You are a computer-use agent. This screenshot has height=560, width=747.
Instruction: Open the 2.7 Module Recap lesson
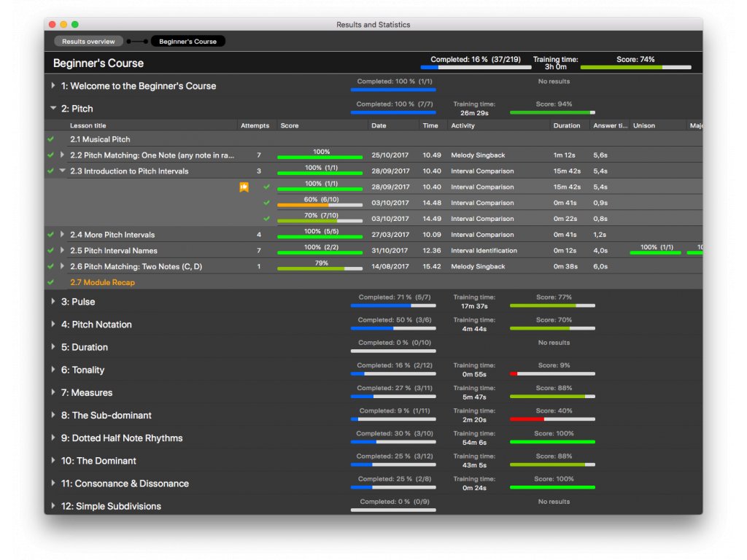[102, 282]
